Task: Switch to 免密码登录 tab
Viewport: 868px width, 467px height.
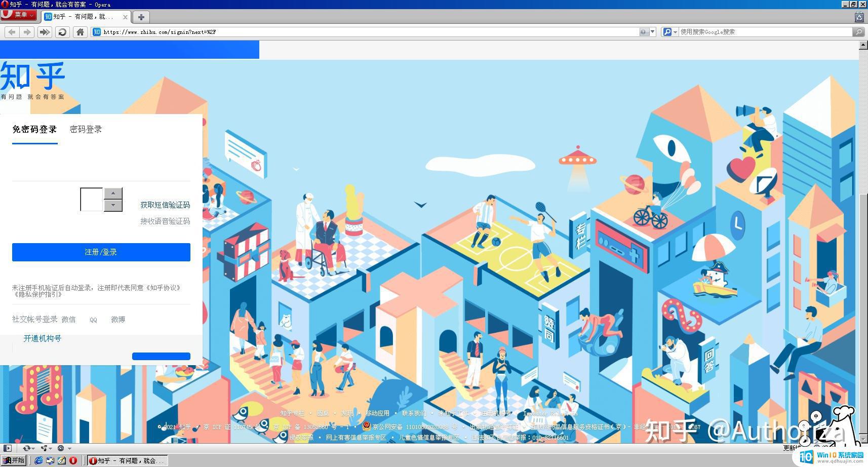Action: [34, 130]
